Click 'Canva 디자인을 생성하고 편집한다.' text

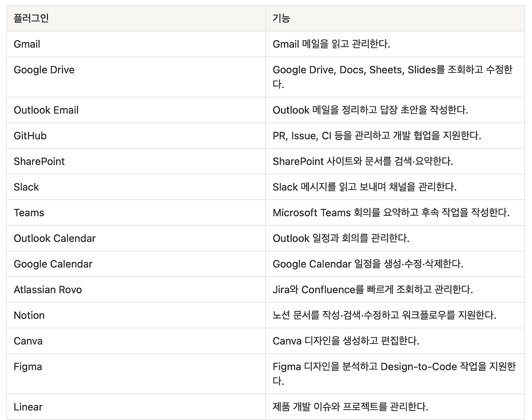pos(346,341)
